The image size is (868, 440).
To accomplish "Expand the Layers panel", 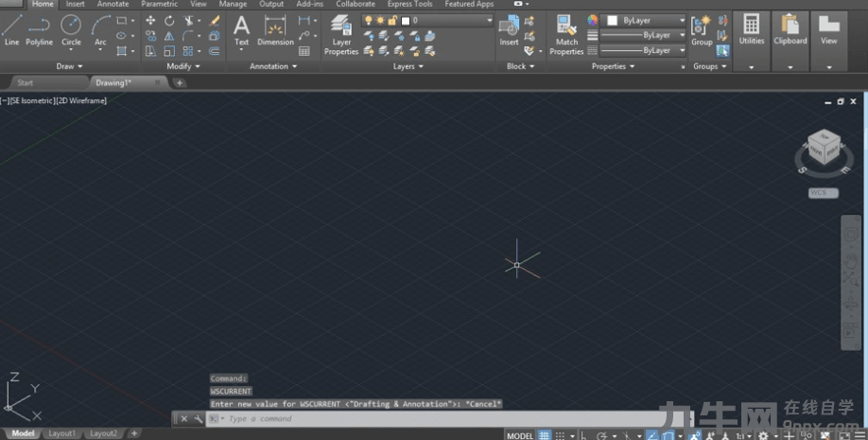I will [408, 66].
